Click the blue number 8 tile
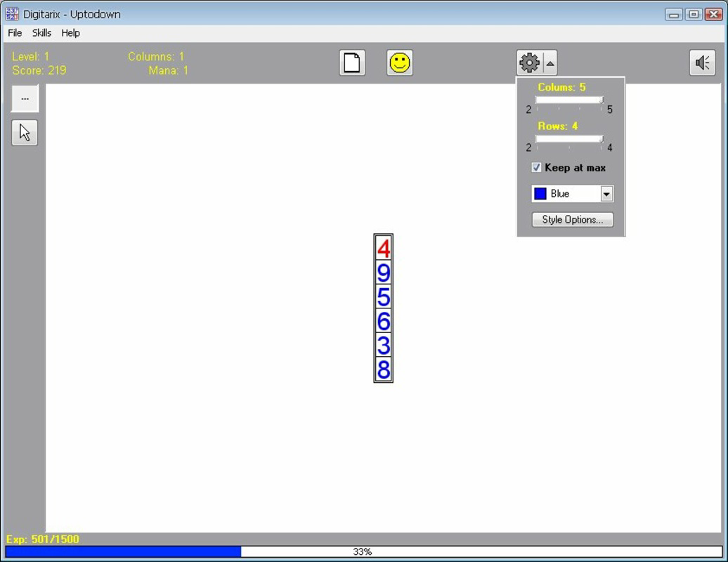 [384, 369]
